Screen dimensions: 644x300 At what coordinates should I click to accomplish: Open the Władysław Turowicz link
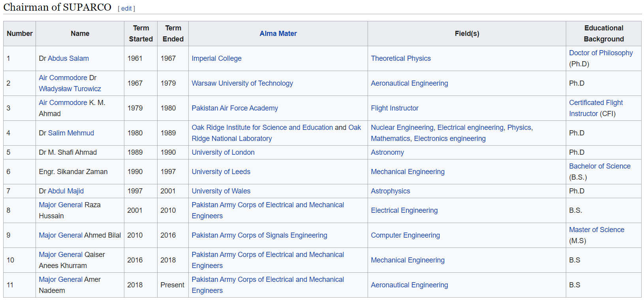(70, 89)
